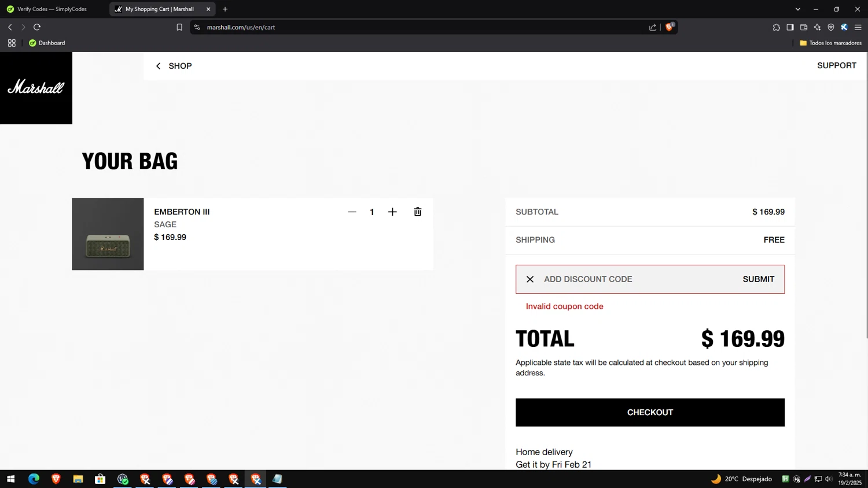
Task: Open the clock and date 19/2/2025
Action: coord(849,479)
